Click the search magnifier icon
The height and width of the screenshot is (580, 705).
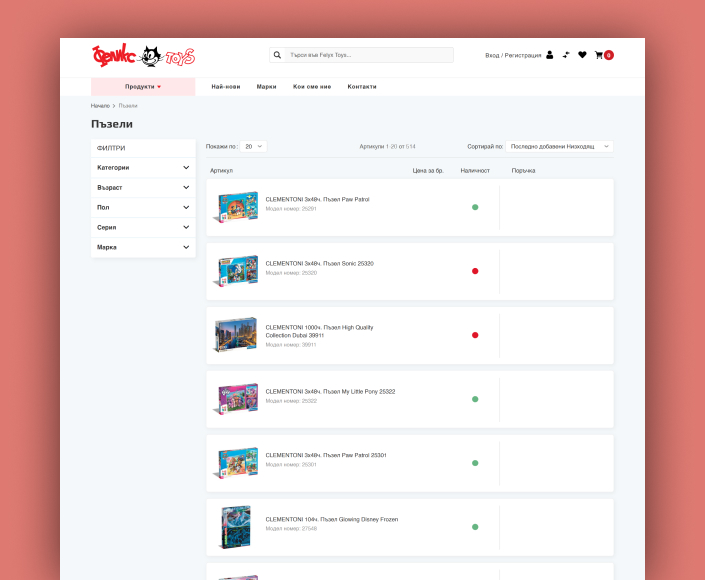pos(277,55)
